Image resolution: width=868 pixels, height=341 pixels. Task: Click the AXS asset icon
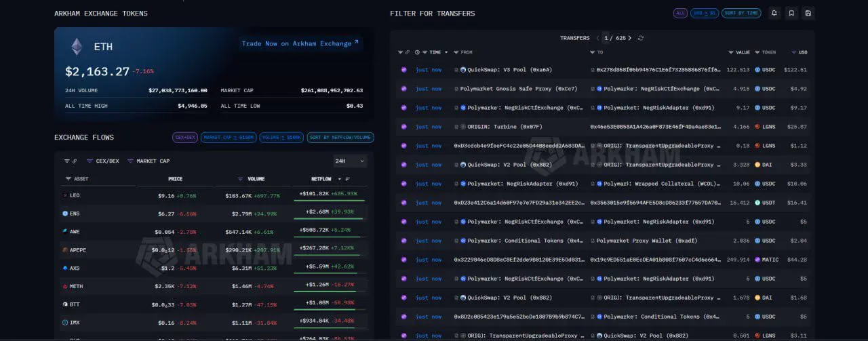[x=65, y=268]
